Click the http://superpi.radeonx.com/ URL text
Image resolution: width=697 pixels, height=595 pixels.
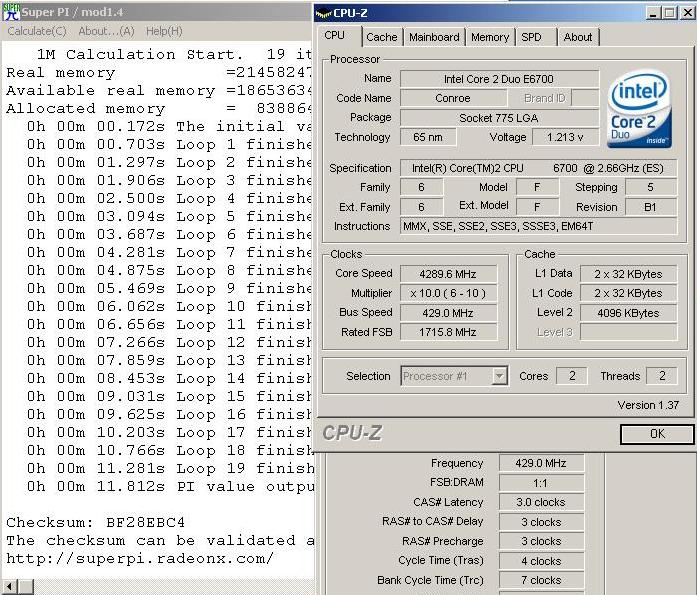(x=140, y=559)
